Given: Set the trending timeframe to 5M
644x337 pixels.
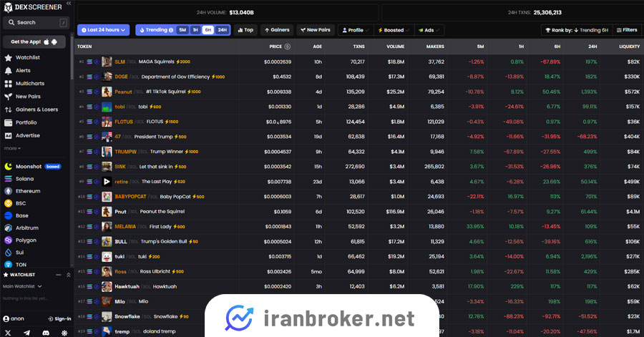Looking at the screenshot, I should point(182,30).
